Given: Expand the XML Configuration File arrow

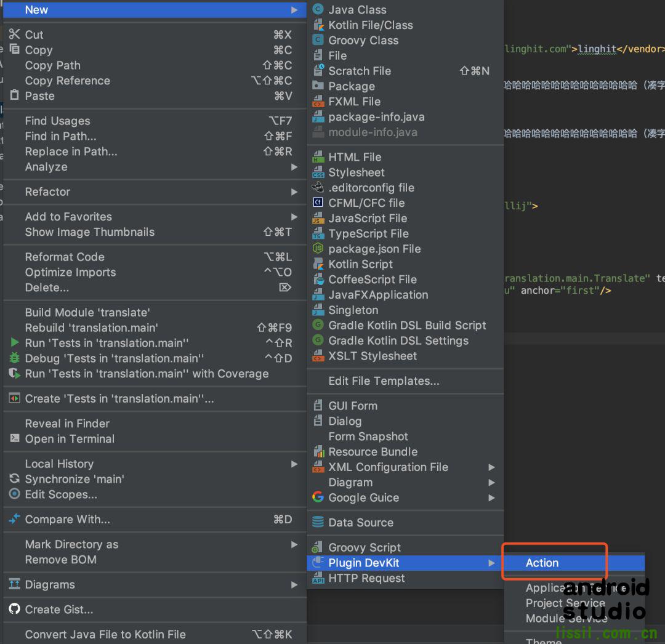Looking at the screenshot, I should click(491, 467).
